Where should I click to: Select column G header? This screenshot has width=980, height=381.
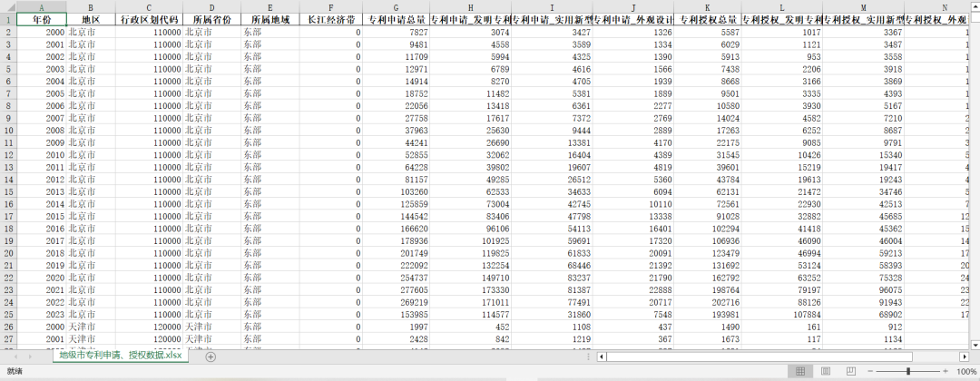click(x=397, y=7)
